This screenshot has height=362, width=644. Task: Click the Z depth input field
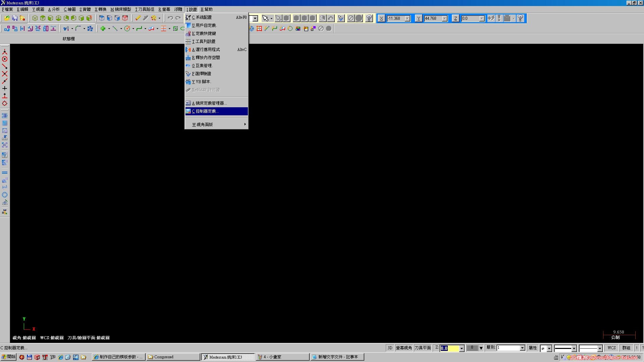click(449, 348)
